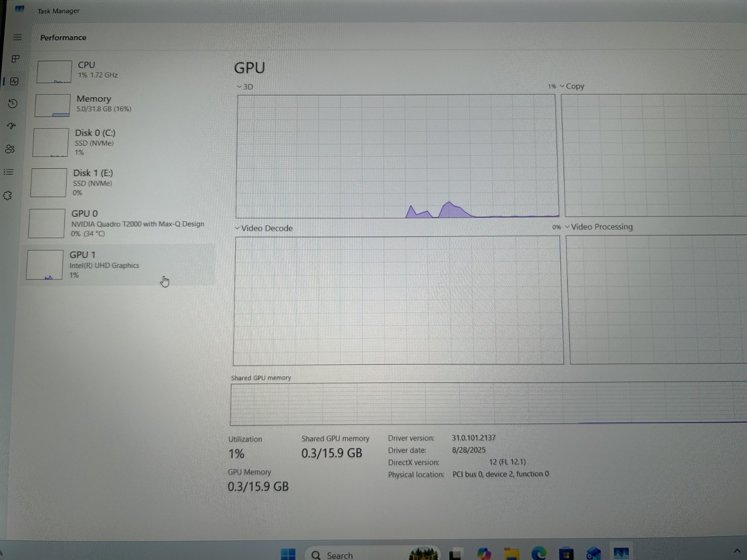Open the Users page icon
Image resolution: width=747 pixels, height=560 pixels.
10,149
